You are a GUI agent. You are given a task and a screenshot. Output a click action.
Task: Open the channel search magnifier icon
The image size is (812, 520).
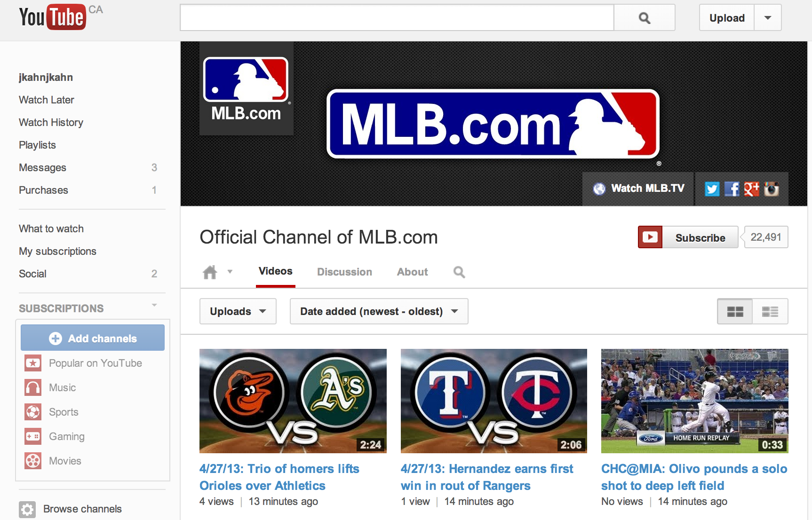tap(459, 272)
